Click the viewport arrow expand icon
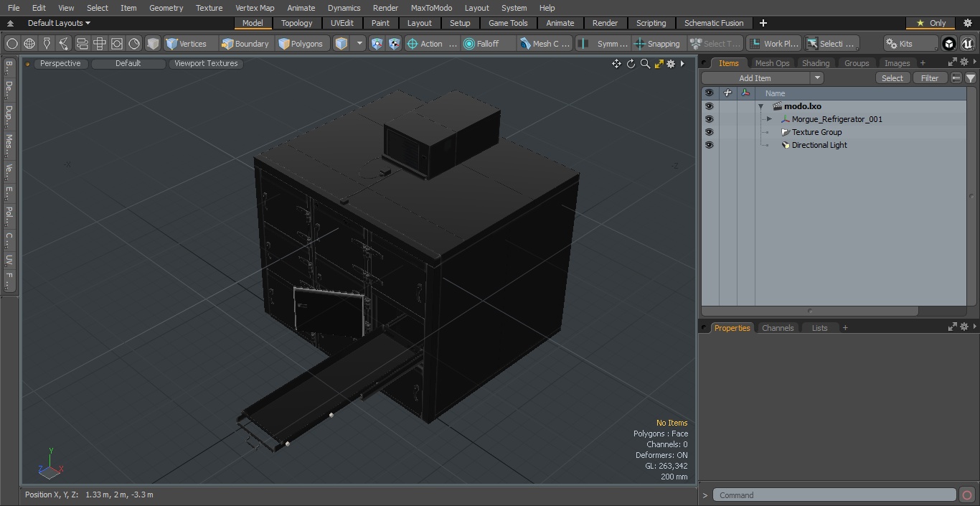 682,64
